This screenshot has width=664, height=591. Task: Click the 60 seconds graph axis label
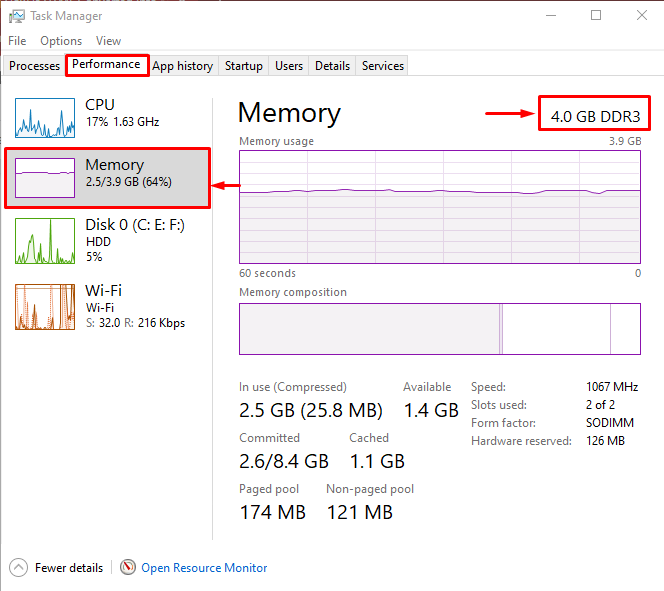click(267, 273)
